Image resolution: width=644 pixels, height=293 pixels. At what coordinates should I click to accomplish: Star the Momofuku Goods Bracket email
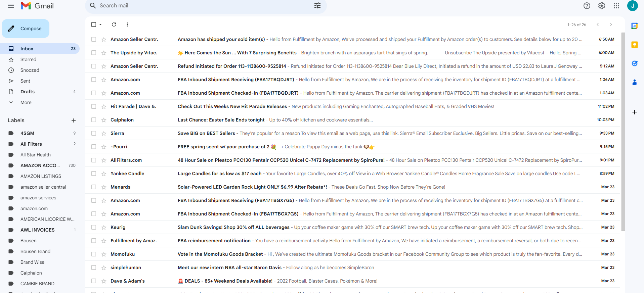tap(104, 254)
